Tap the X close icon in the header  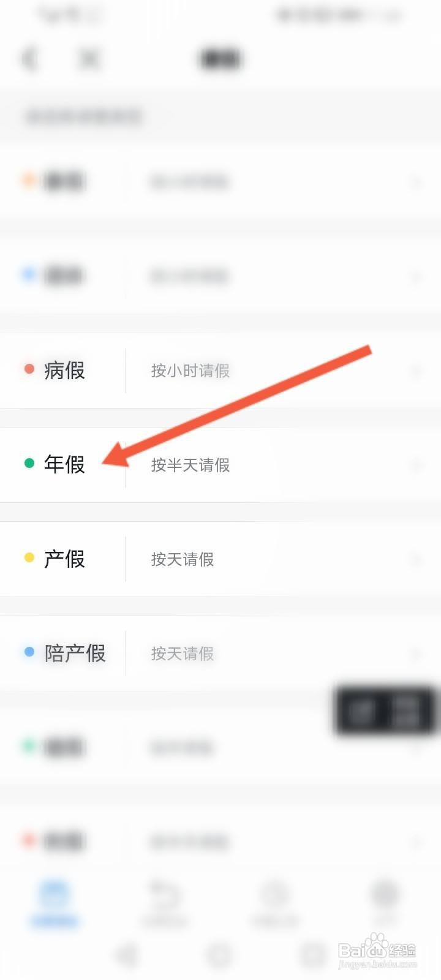(89, 59)
